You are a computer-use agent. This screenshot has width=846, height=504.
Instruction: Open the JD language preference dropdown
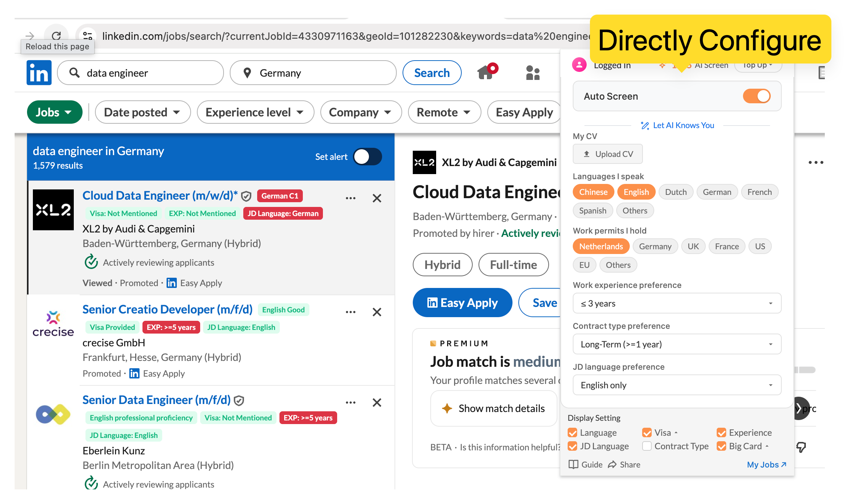pyautogui.click(x=677, y=385)
